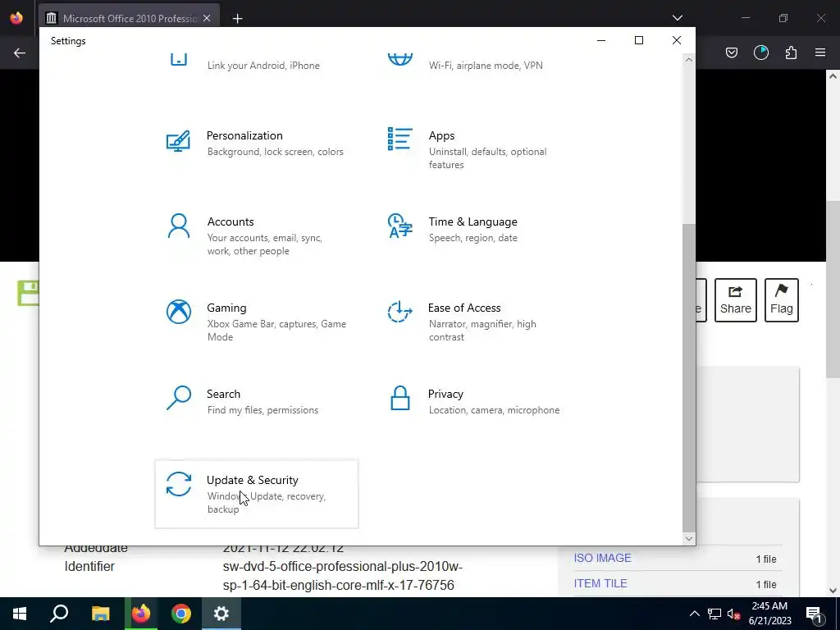Open the Privacy padlock icon
The height and width of the screenshot is (630, 840).
point(400,398)
